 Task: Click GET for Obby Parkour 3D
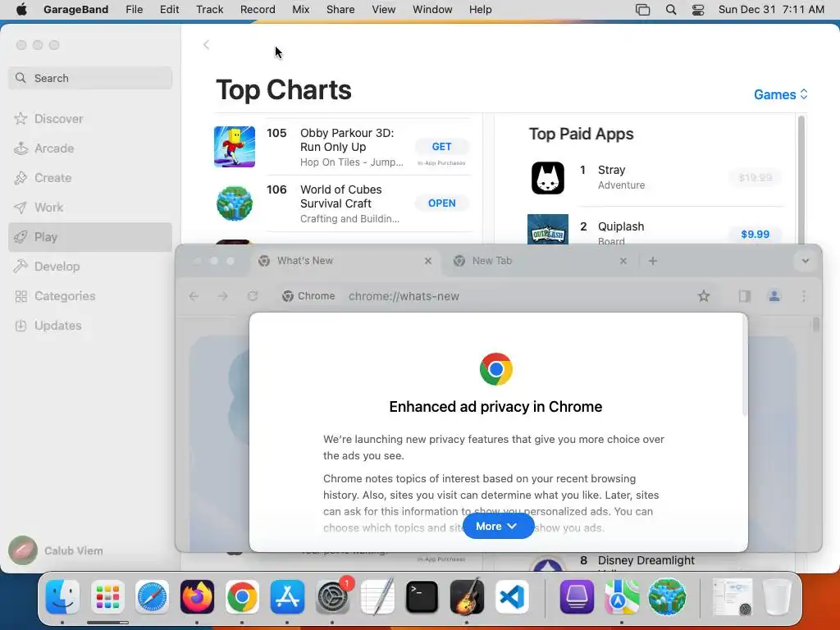point(441,146)
